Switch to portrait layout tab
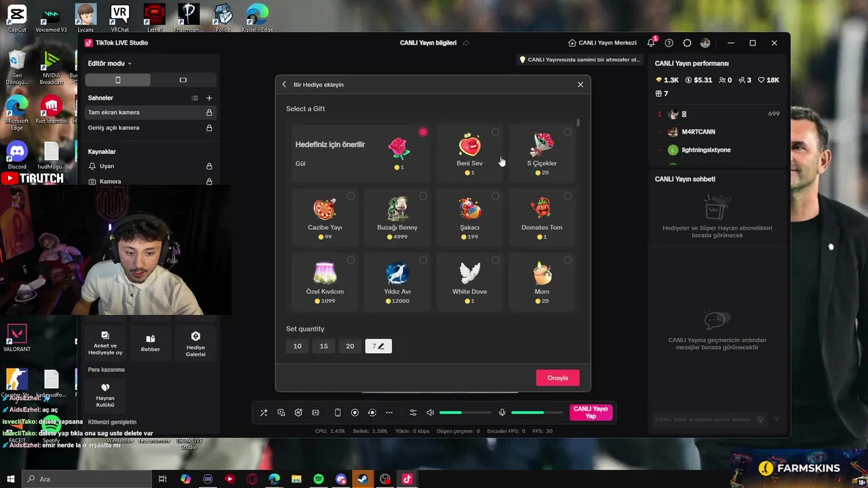 click(118, 80)
